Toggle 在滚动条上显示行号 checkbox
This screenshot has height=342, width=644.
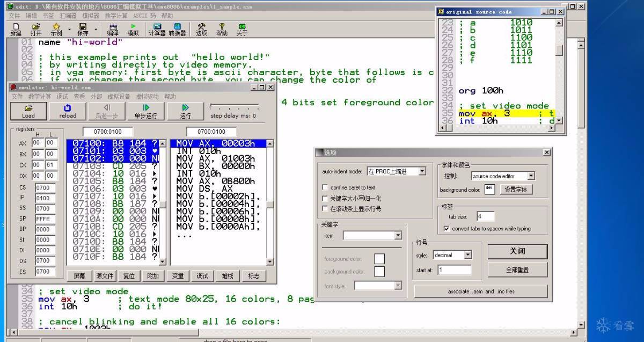click(x=325, y=208)
